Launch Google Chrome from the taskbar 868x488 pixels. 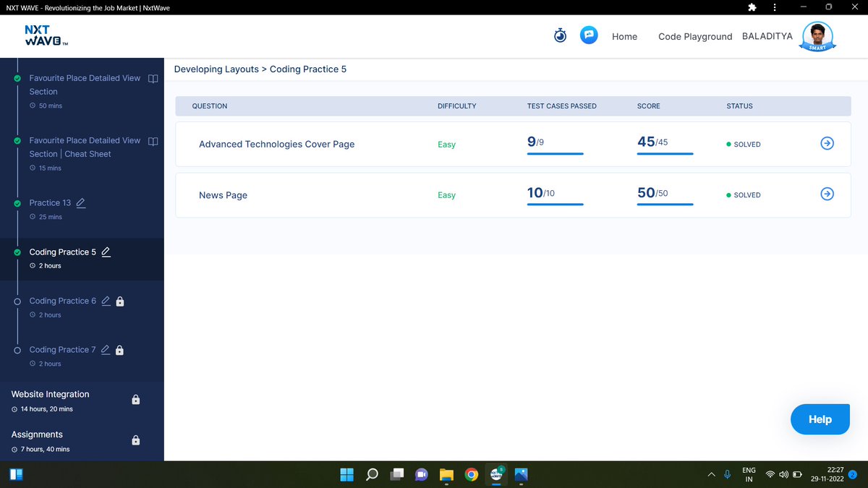pyautogui.click(x=472, y=474)
